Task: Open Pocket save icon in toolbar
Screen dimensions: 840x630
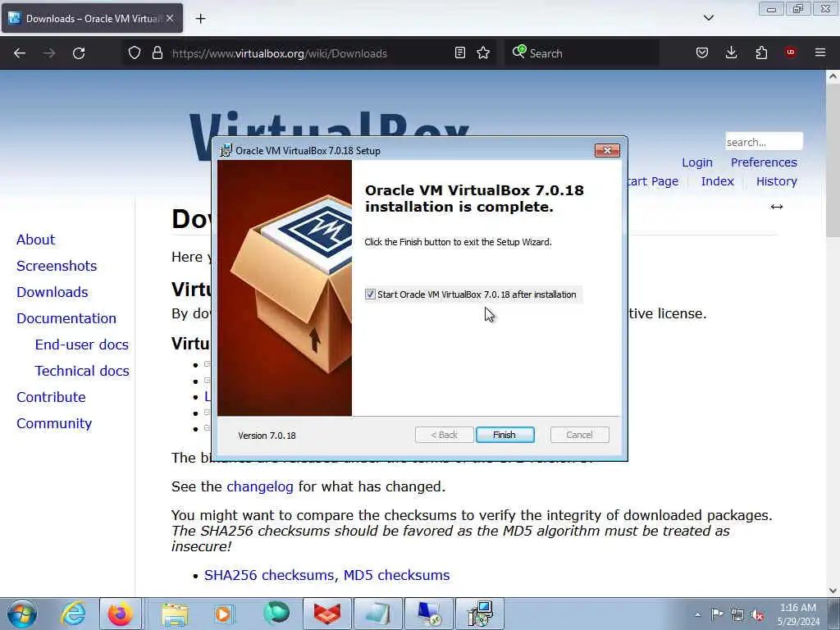Action: [x=702, y=53]
